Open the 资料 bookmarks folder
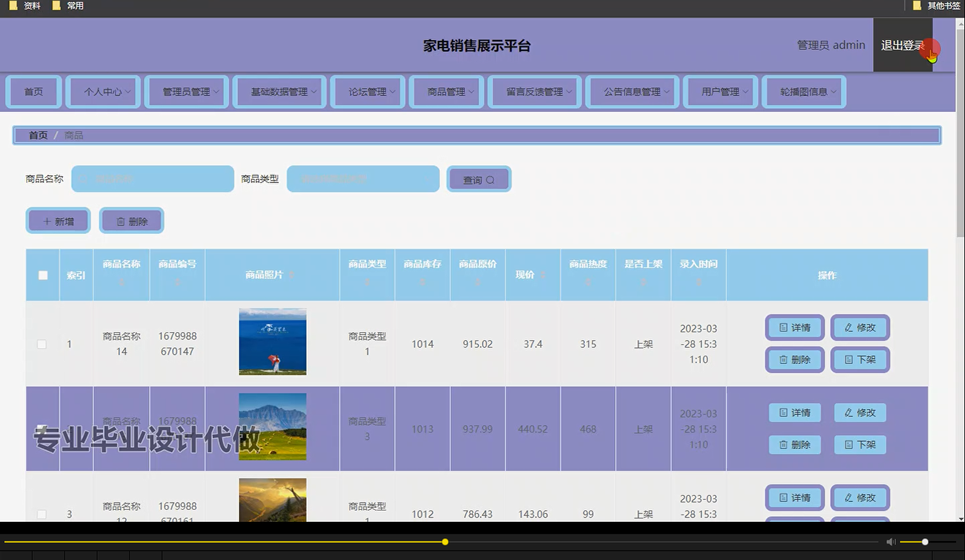Screen dimensions: 965x560 (x=24, y=5)
